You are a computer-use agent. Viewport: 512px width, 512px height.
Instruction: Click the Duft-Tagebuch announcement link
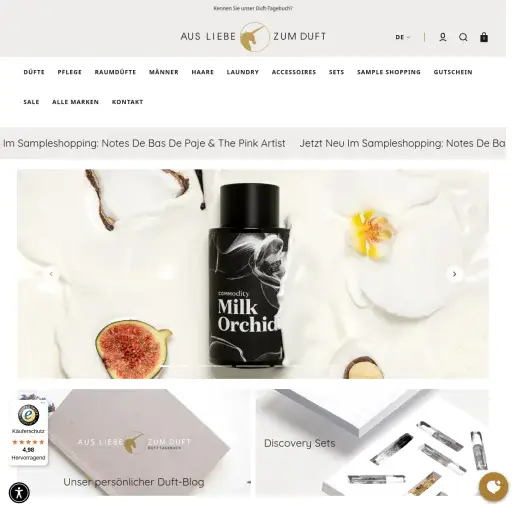pyautogui.click(x=253, y=8)
